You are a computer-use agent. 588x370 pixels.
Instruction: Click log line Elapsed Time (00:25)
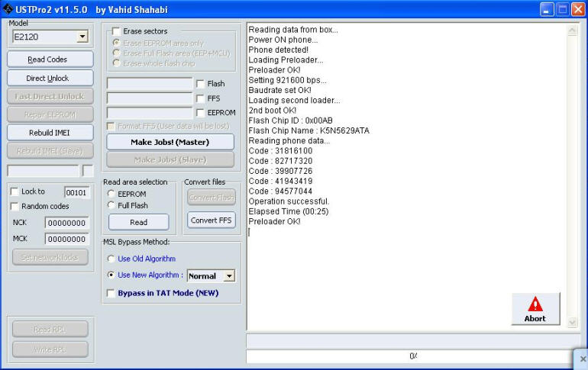coord(289,211)
